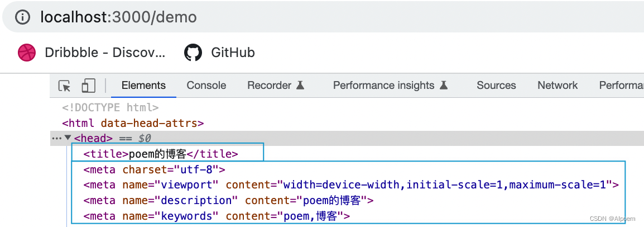Screen dimensions: 644x227
Task: Select the meta keywords node
Action: click(x=217, y=215)
